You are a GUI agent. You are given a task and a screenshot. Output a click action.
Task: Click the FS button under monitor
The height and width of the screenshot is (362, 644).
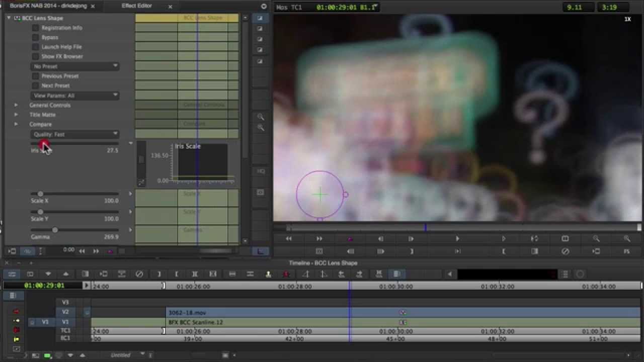point(627,251)
